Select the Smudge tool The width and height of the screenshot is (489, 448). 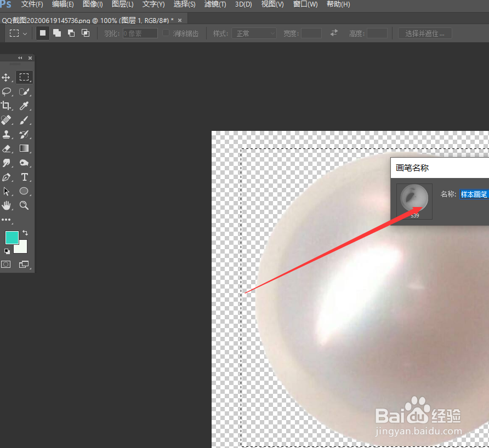coord(6,163)
